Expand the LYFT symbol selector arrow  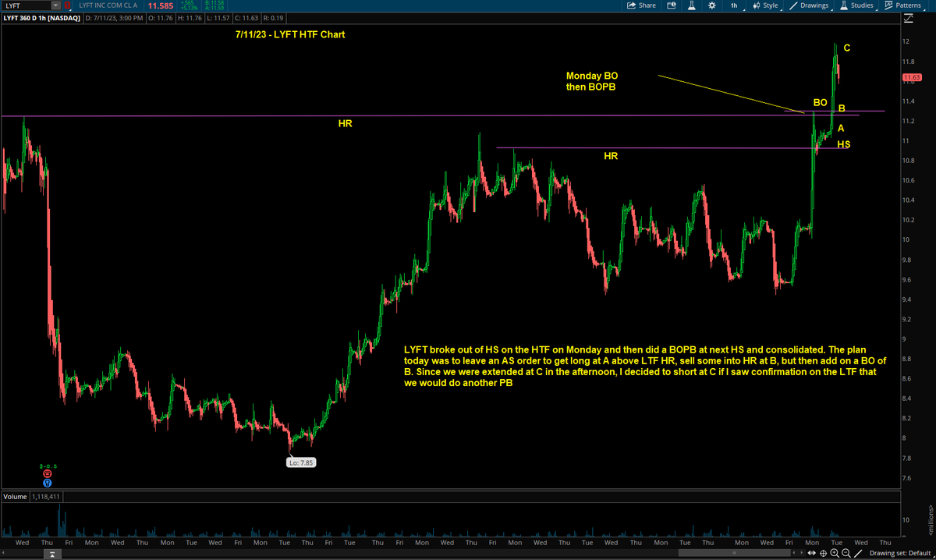click(56, 5)
